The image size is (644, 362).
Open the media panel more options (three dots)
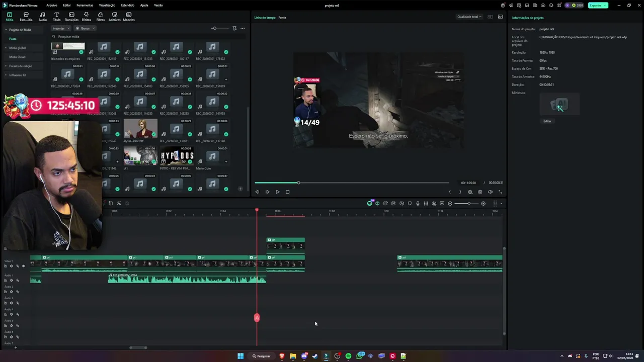coord(243,28)
